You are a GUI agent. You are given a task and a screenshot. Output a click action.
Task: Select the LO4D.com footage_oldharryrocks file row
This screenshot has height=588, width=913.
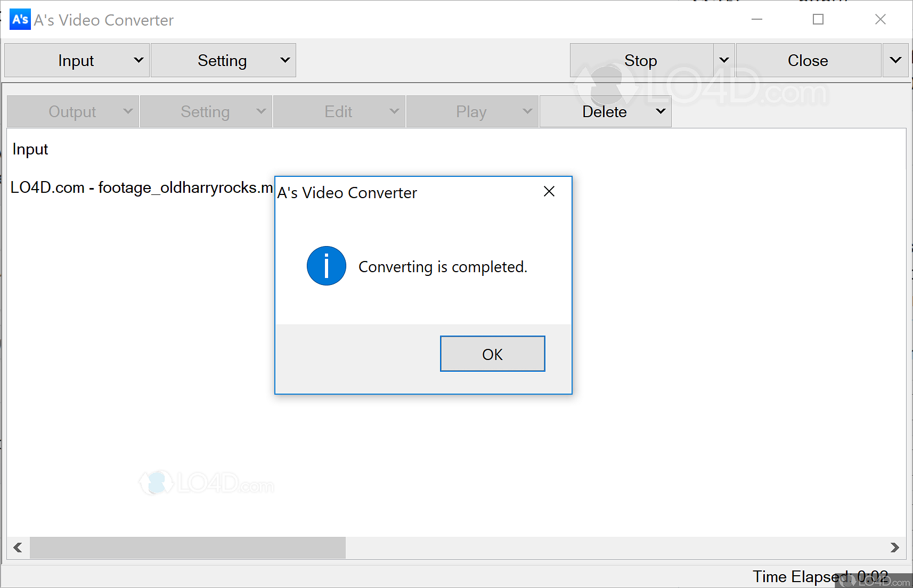[x=142, y=187]
